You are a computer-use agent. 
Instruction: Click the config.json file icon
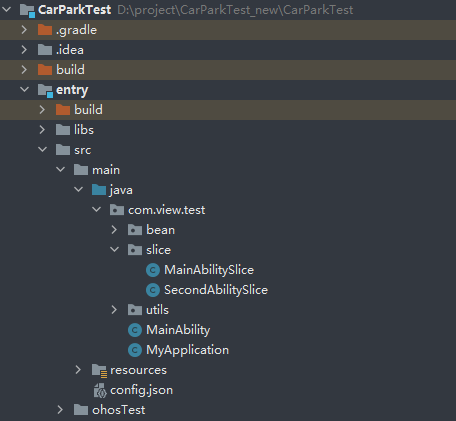pyautogui.click(x=100, y=390)
